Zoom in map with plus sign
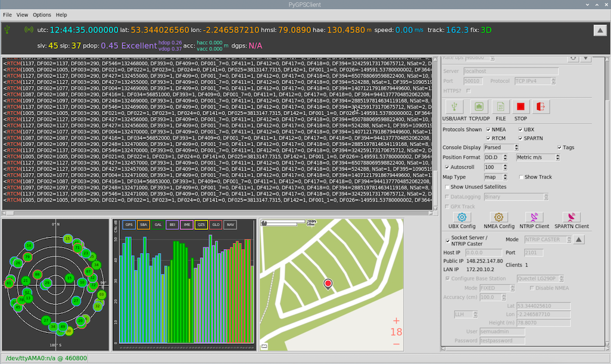The height and width of the screenshot is (364, 611). tap(396, 321)
